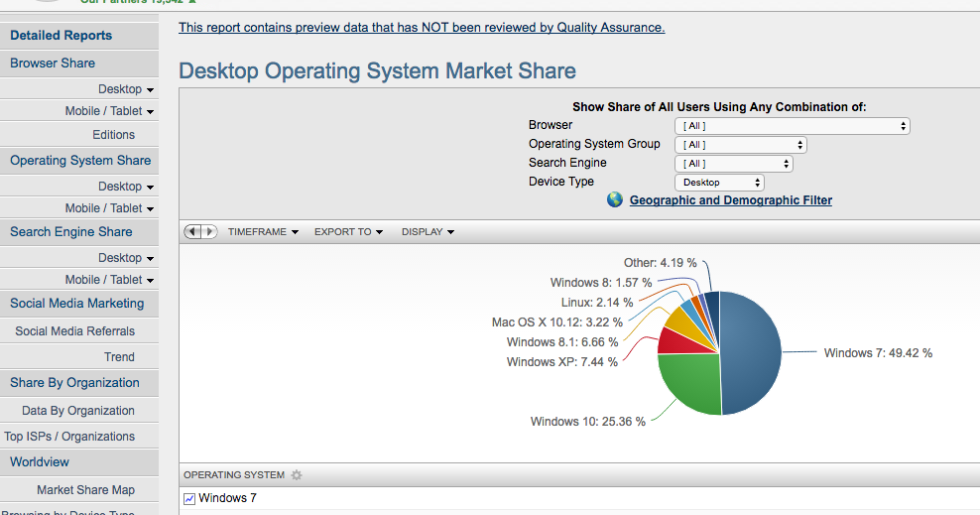Click the next arrow in the timeframe navigator

tap(210, 231)
